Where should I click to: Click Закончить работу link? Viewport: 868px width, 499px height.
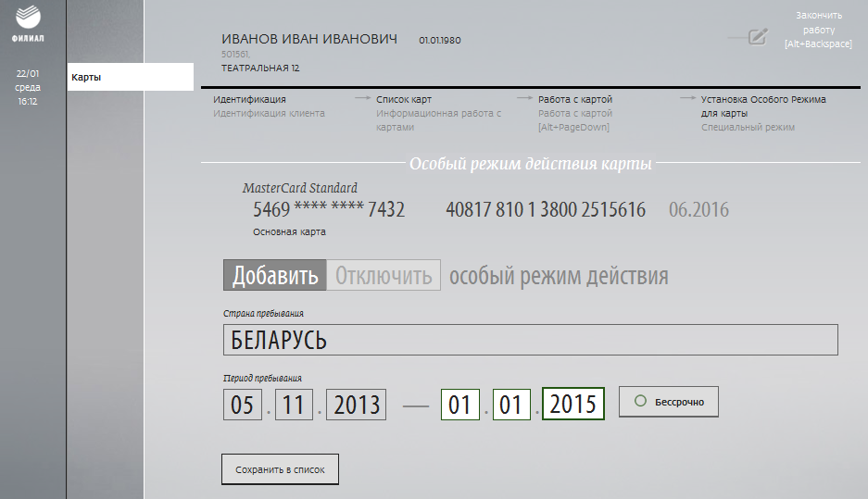click(x=818, y=30)
